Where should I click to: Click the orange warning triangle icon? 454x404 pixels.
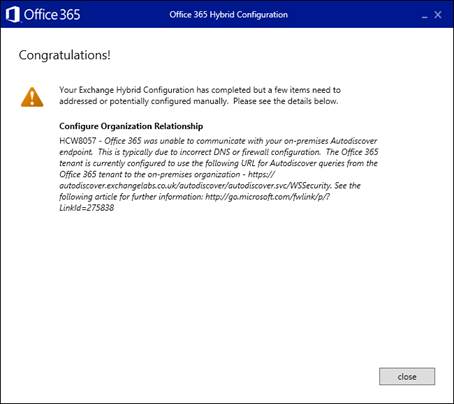(32, 97)
